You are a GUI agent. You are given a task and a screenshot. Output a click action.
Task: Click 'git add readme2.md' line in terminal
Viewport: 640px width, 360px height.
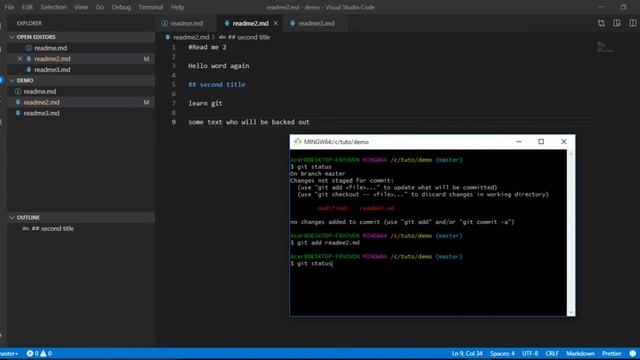pyautogui.click(x=325, y=243)
